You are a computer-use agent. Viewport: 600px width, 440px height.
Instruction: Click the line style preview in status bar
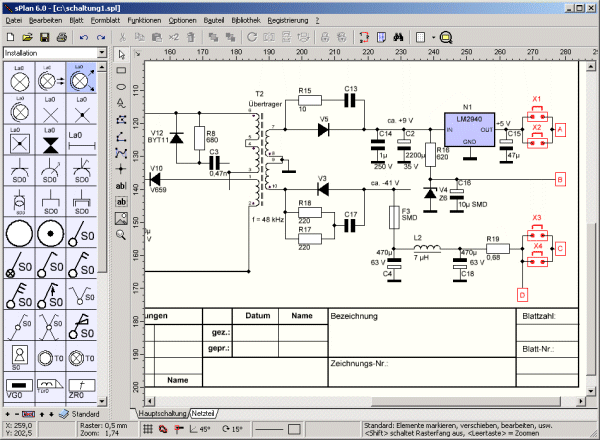[x=269, y=429]
